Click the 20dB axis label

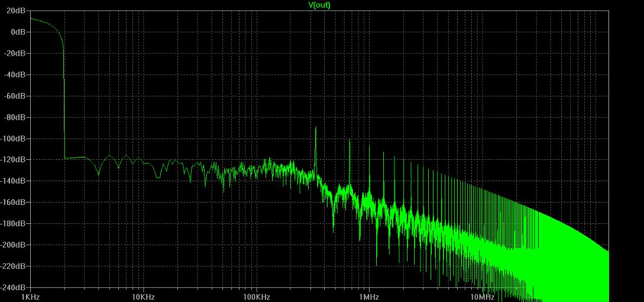16,11
